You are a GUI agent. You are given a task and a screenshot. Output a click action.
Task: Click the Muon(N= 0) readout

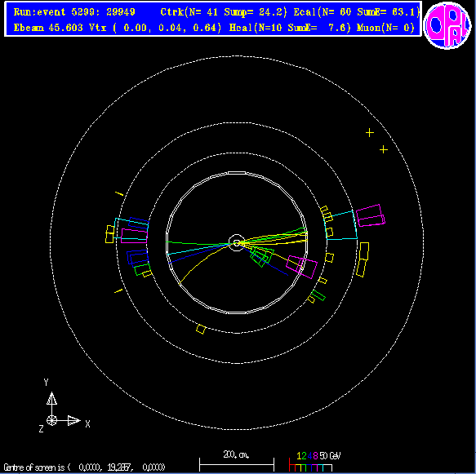pos(385,28)
